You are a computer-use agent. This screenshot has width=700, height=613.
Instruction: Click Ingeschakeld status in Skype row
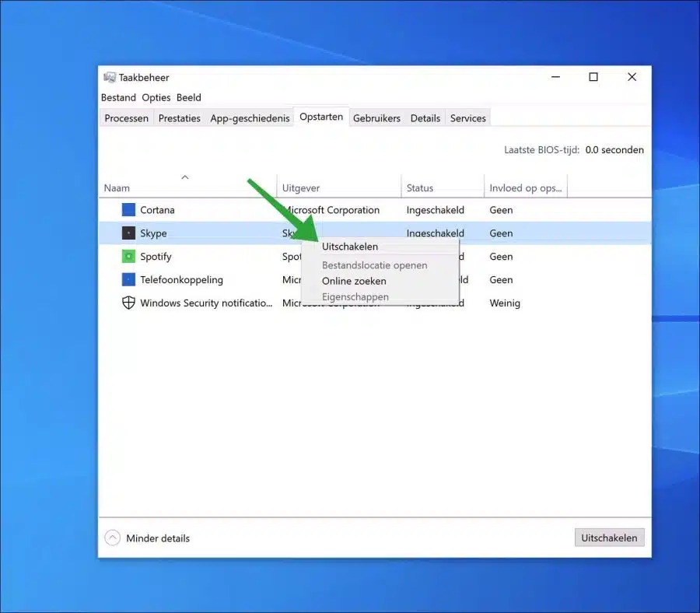[x=436, y=233]
